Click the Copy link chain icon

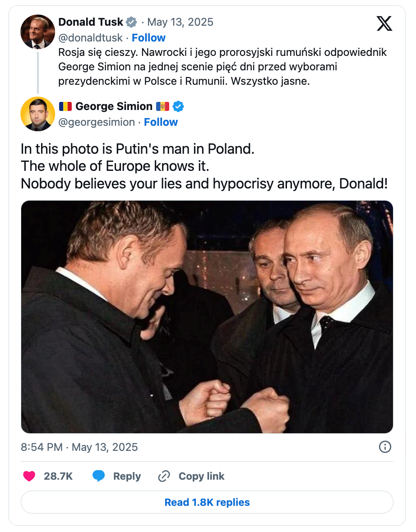pos(164,476)
